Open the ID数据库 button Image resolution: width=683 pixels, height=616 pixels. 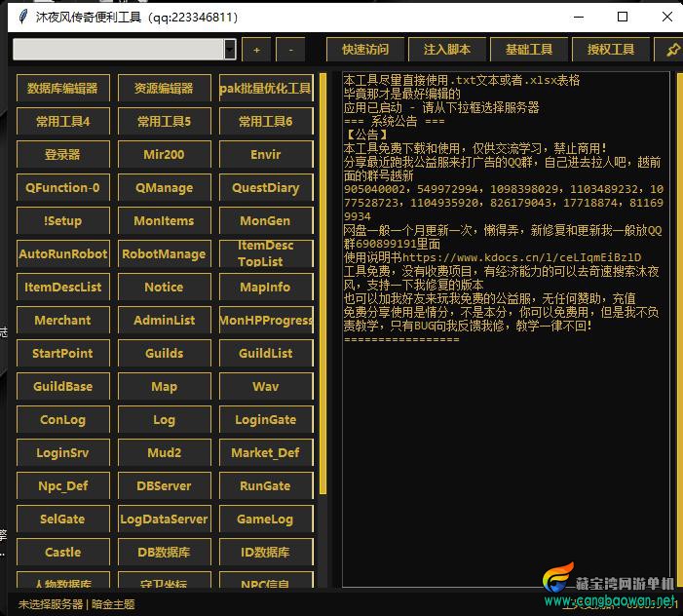pyautogui.click(x=266, y=552)
